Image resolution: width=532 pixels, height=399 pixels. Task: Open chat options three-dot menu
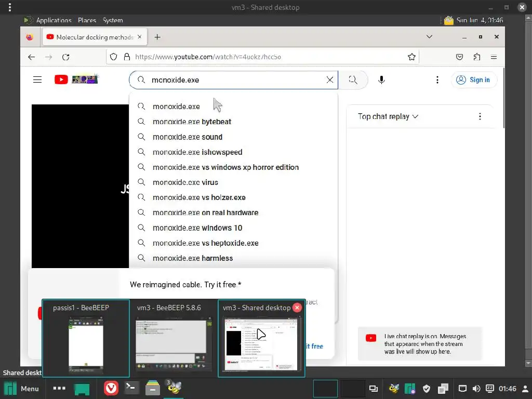[480, 116]
